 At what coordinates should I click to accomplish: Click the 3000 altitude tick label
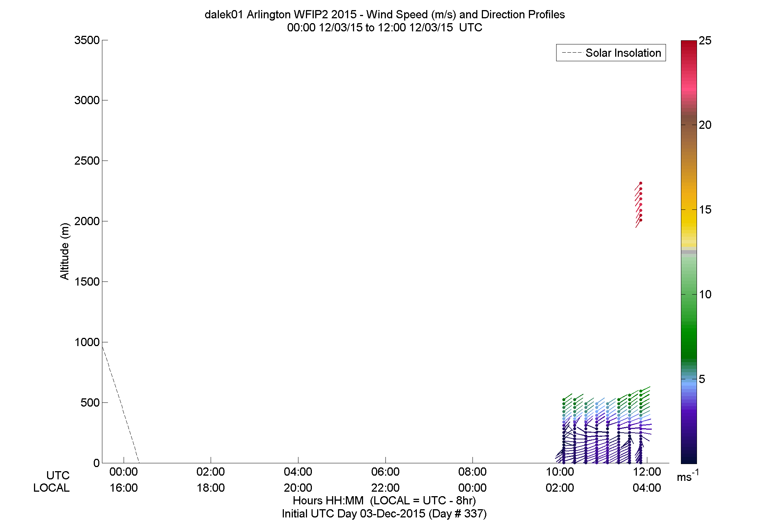[x=87, y=100]
